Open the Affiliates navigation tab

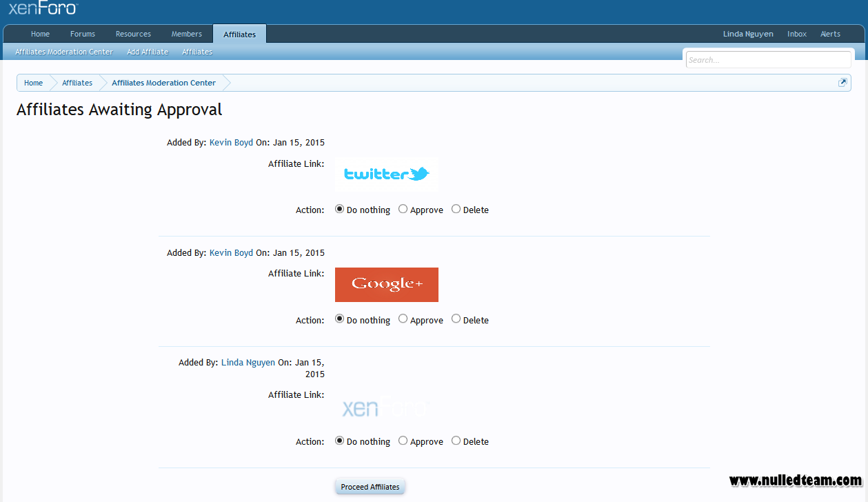click(x=239, y=34)
